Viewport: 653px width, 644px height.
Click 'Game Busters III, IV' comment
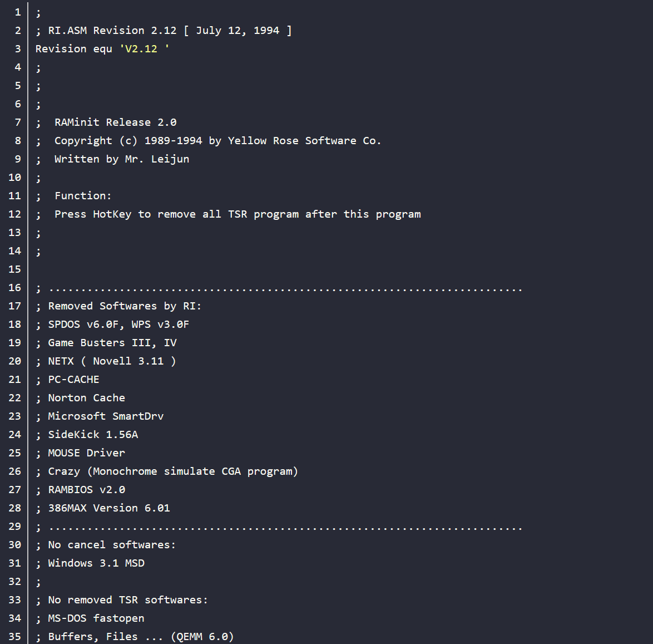112,343
